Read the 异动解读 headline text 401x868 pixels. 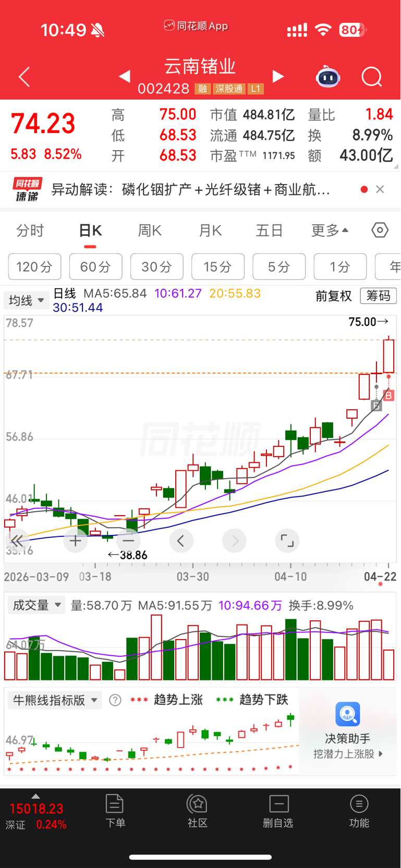pos(191,189)
